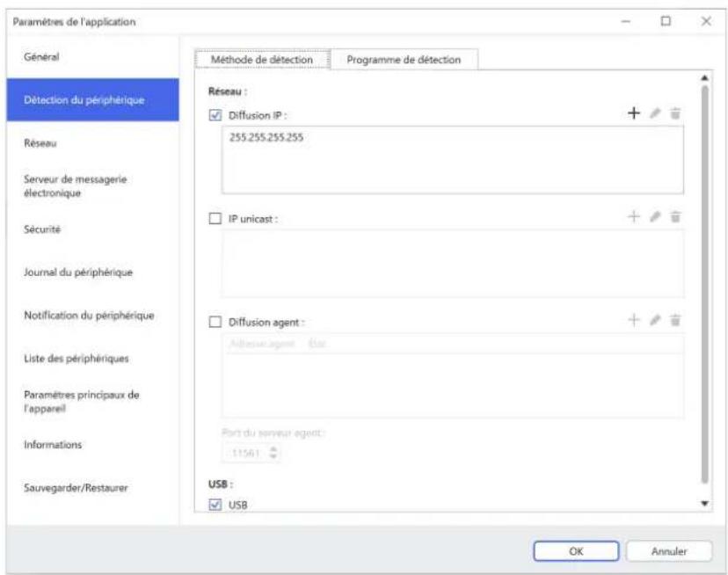Open the Réseau settings section
The image size is (728, 575).
coord(93,143)
